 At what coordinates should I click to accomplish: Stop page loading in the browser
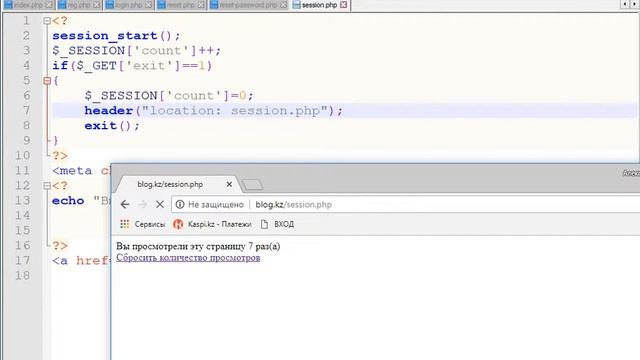[x=160, y=204]
